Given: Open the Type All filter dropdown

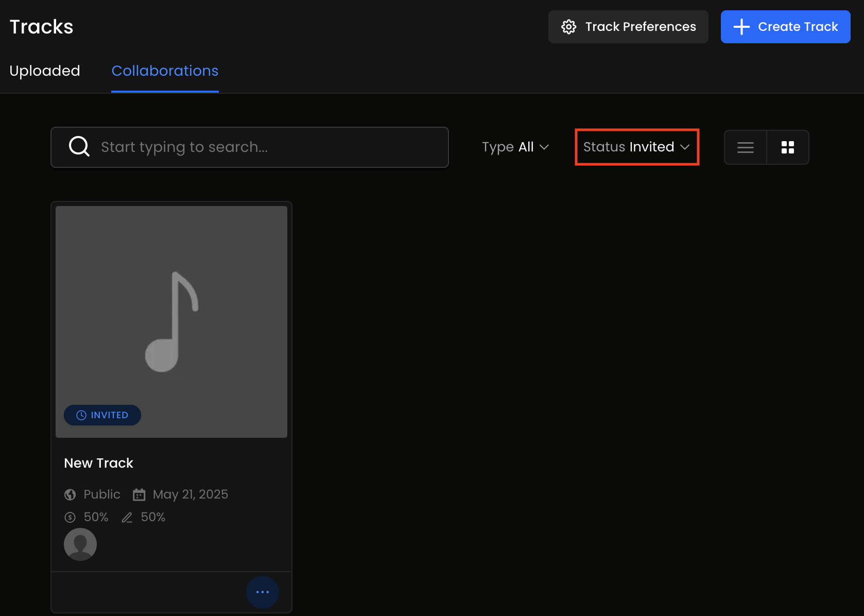Looking at the screenshot, I should point(515,147).
